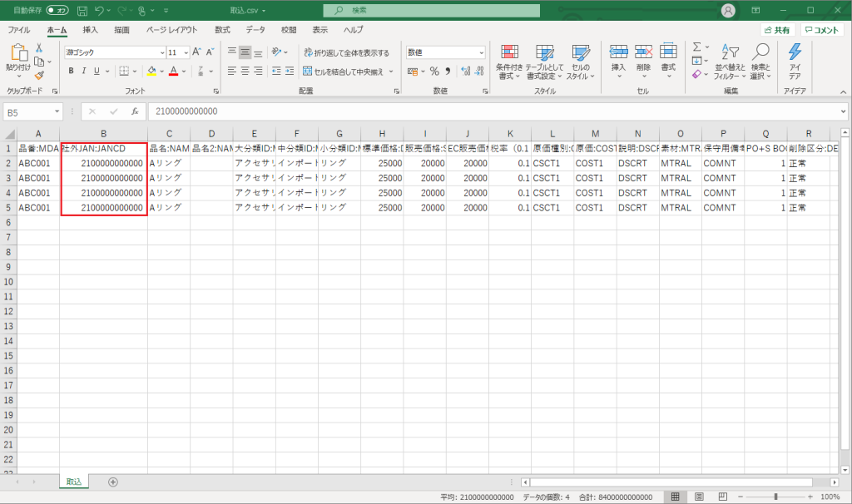
Task: Click the Comments (コメント) button
Action: [x=822, y=30]
